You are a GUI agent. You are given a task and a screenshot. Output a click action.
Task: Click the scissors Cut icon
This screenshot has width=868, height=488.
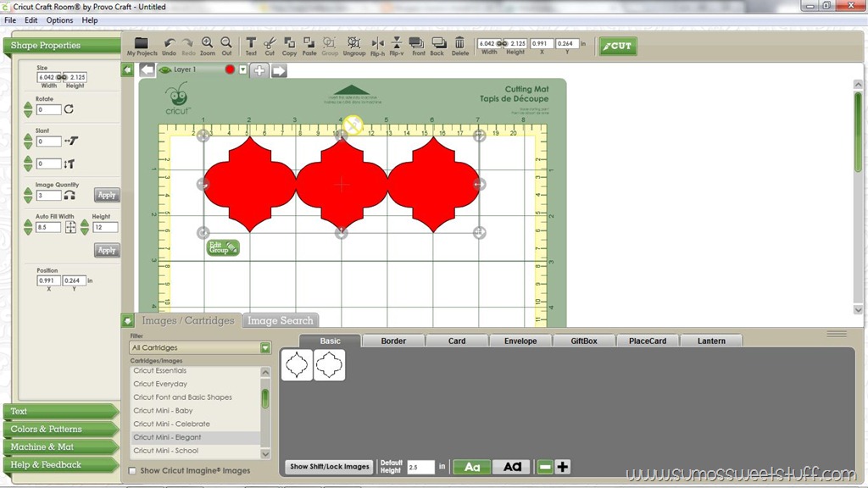pyautogui.click(x=270, y=46)
